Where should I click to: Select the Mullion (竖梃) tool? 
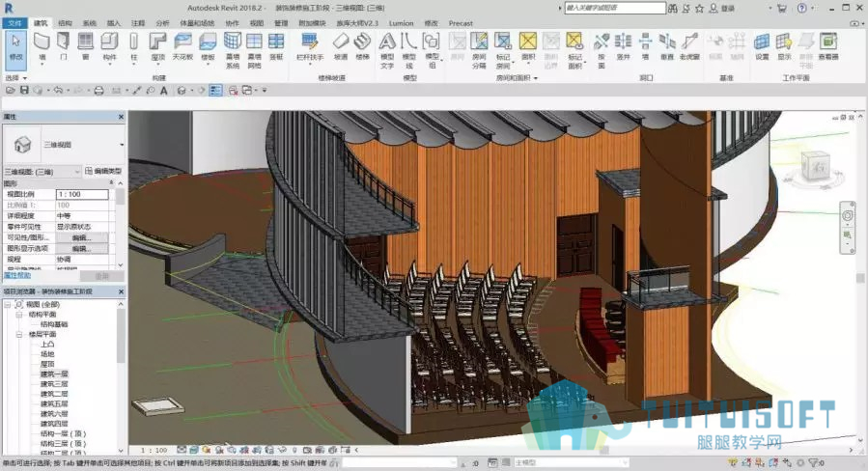pyautogui.click(x=276, y=46)
